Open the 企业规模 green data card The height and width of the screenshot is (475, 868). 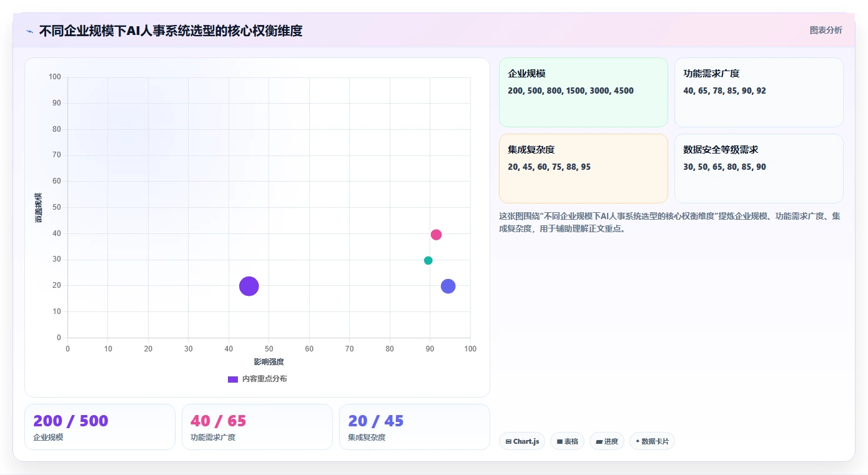point(583,92)
